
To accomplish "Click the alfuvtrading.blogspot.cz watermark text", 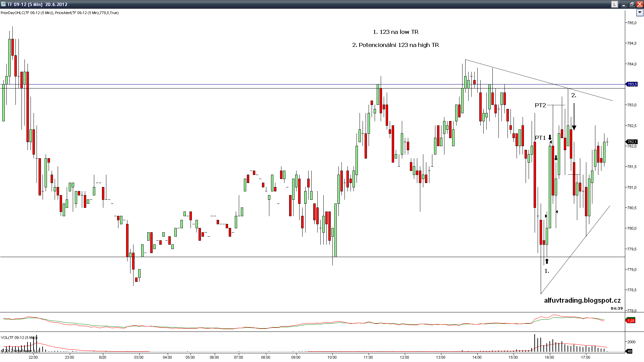I will tap(582, 300).
